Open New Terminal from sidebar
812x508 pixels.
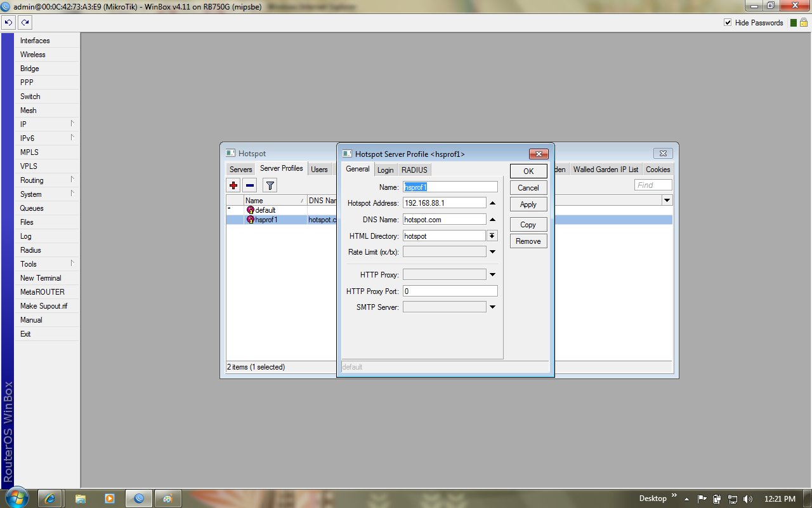[48, 278]
